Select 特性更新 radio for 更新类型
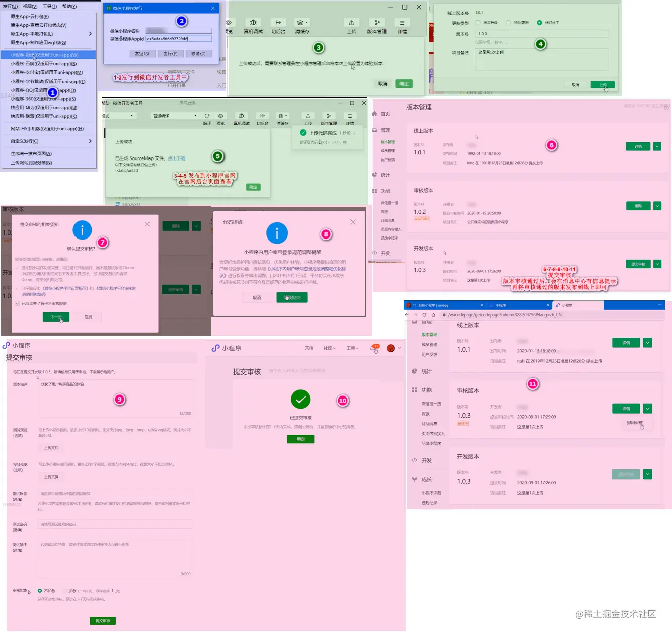 pyautogui.click(x=508, y=23)
